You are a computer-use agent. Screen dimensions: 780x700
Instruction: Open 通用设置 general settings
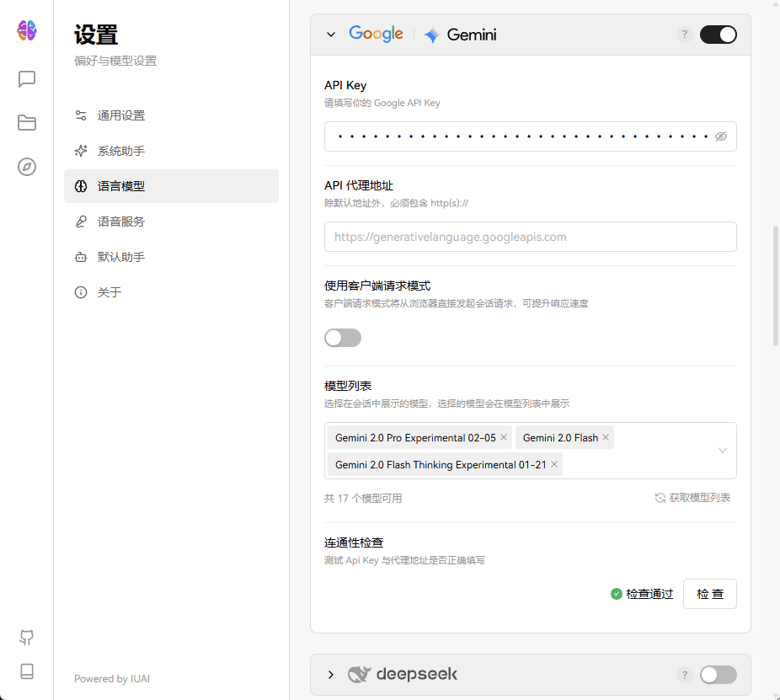[171, 115]
